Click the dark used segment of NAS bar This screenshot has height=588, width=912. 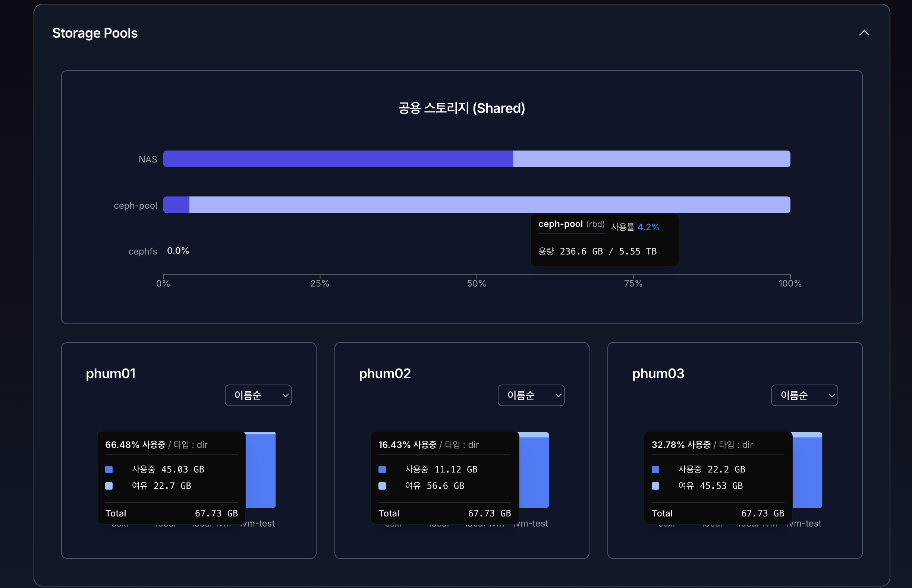click(x=338, y=159)
